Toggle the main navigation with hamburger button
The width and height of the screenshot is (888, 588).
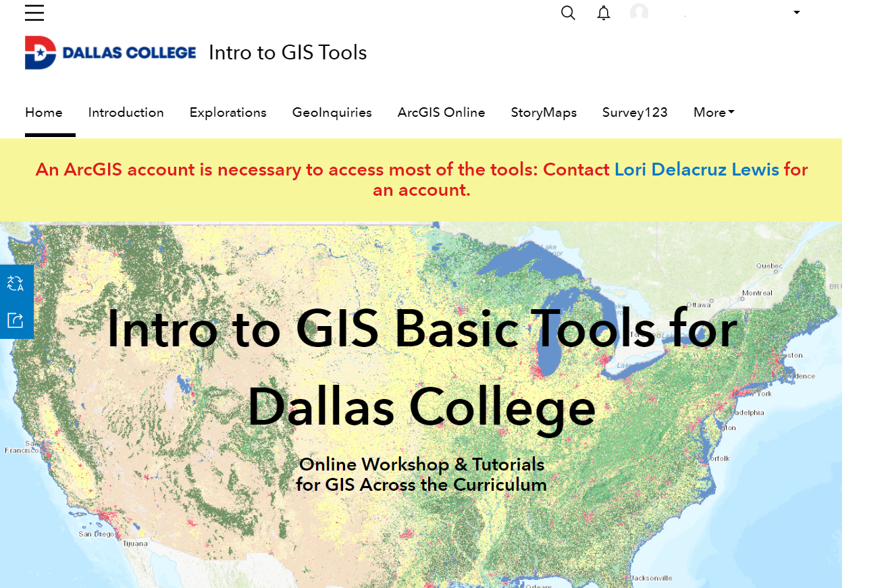[x=34, y=12]
